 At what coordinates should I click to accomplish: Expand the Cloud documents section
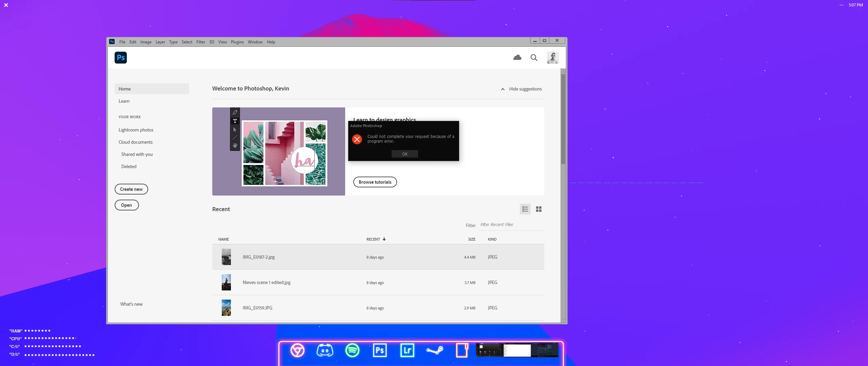click(x=135, y=142)
